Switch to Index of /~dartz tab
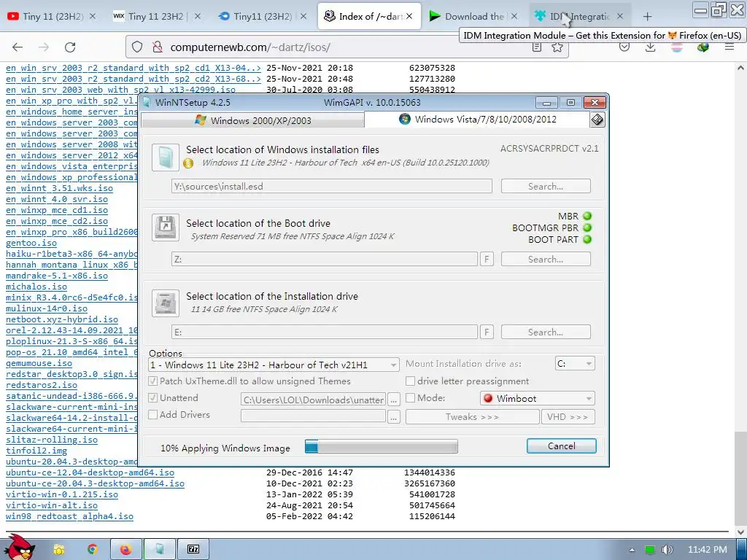747x560 pixels. [369, 16]
